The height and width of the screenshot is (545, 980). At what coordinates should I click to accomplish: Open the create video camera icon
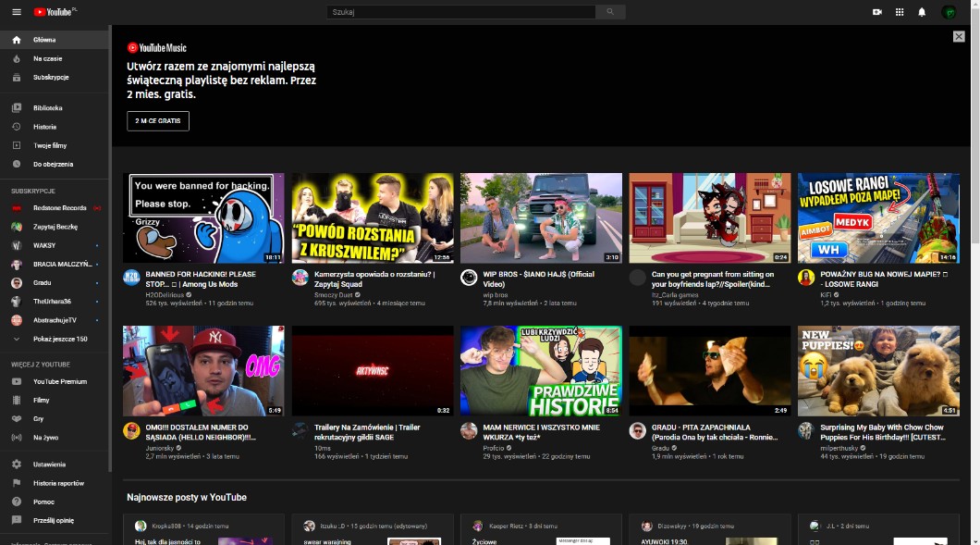876,12
